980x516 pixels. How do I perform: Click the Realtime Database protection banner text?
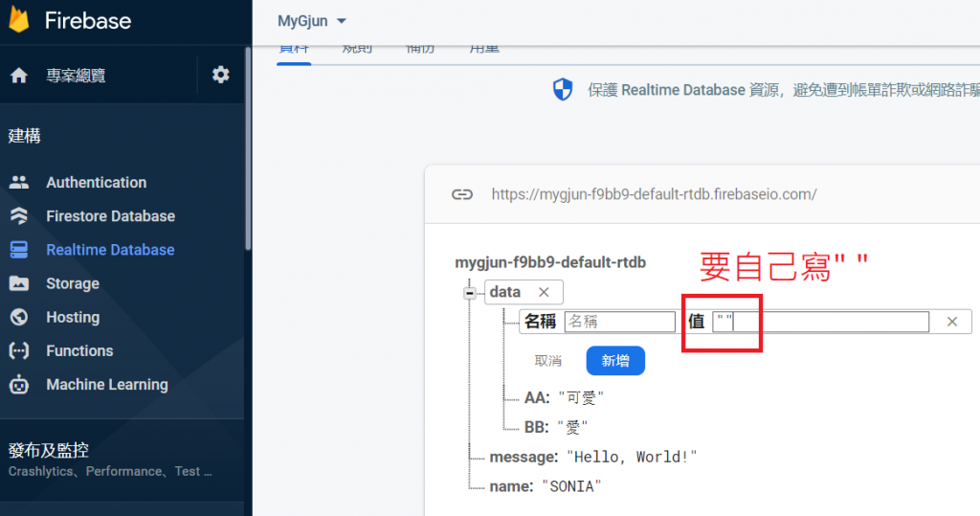pyautogui.click(x=784, y=90)
